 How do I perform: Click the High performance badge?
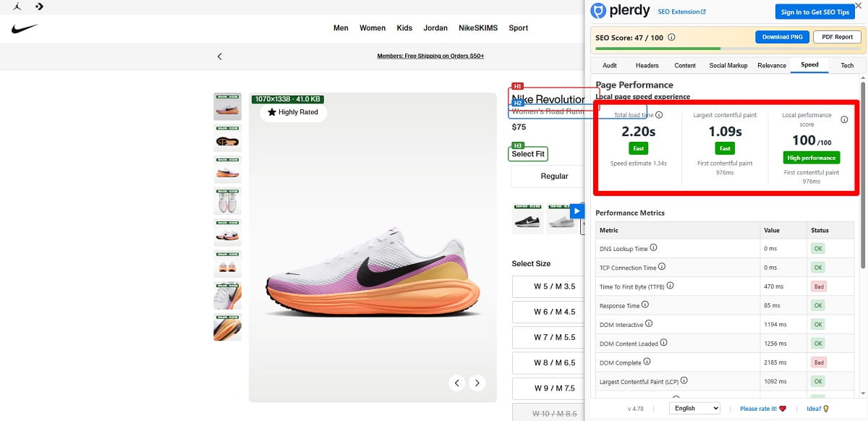point(811,158)
